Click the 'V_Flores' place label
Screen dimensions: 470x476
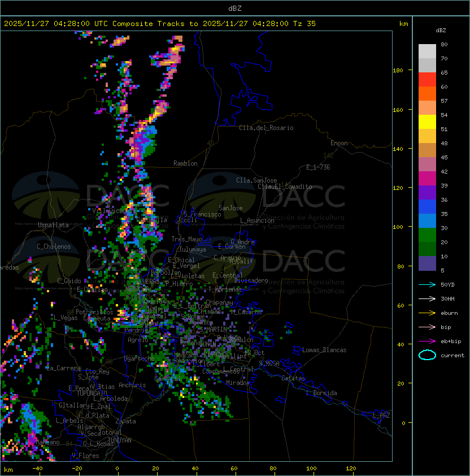point(85,456)
